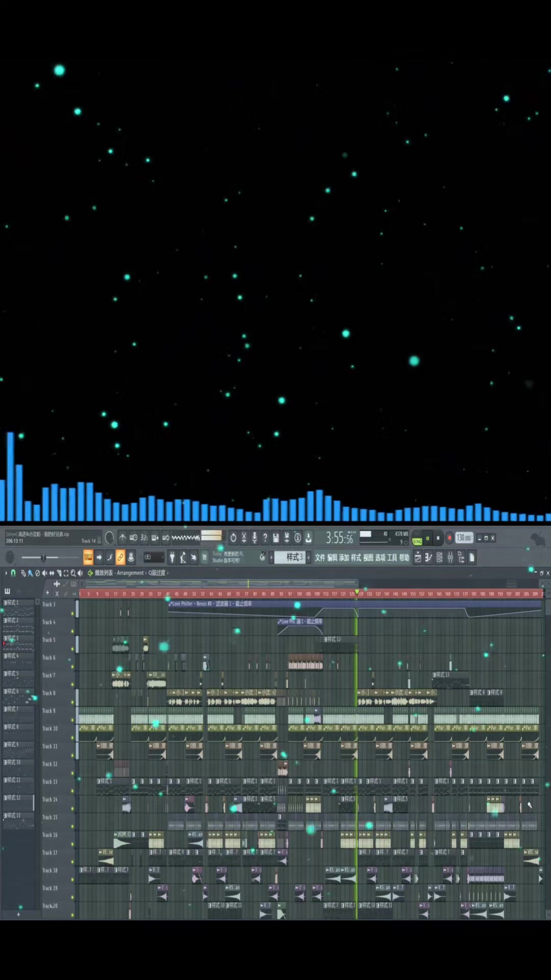
Task: Select the Draw pencil tool in playlist
Action: 23,573
